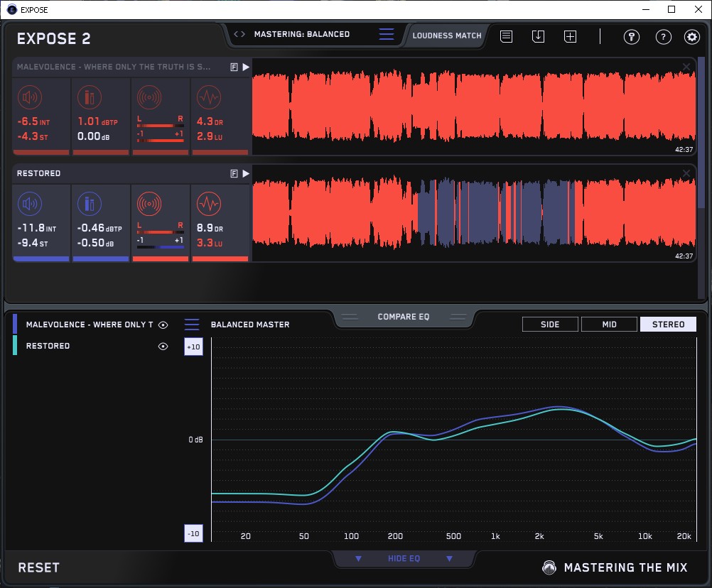
Task: Click the 1k frequency axis label
Action: 495,536
